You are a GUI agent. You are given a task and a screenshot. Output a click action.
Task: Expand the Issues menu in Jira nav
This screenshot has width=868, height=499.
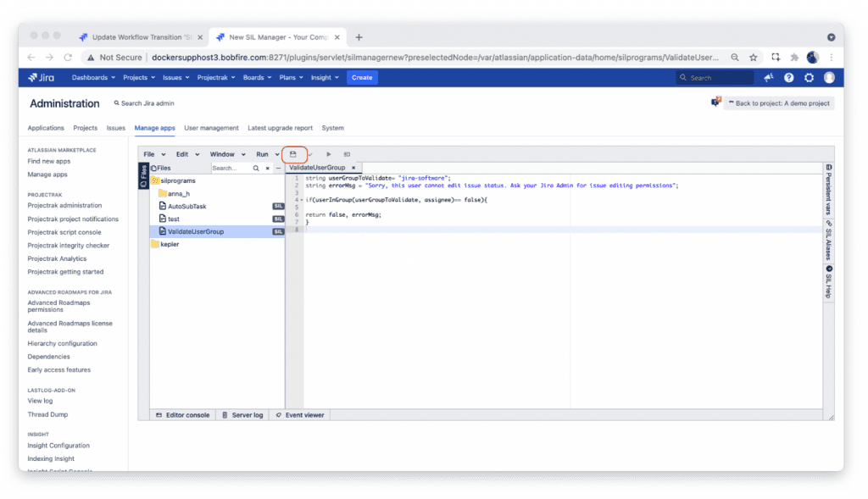coord(176,77)
